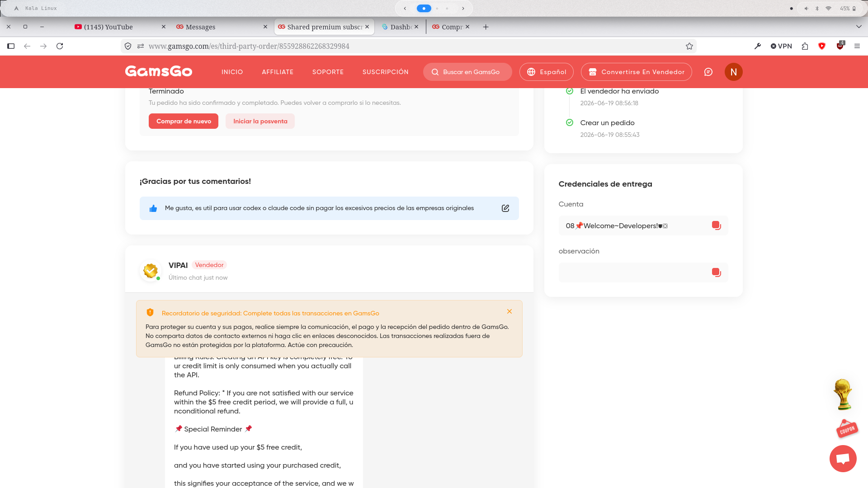Click the 'Special Reminder' chat line
Viewport: 868px width, 488px height.
click(213, 429)
